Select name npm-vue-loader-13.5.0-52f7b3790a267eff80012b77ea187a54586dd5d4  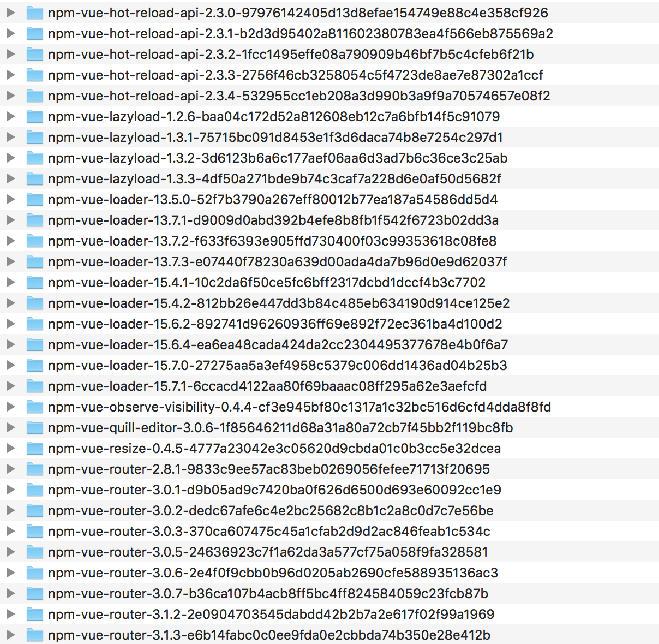click(x=273, y=200)
